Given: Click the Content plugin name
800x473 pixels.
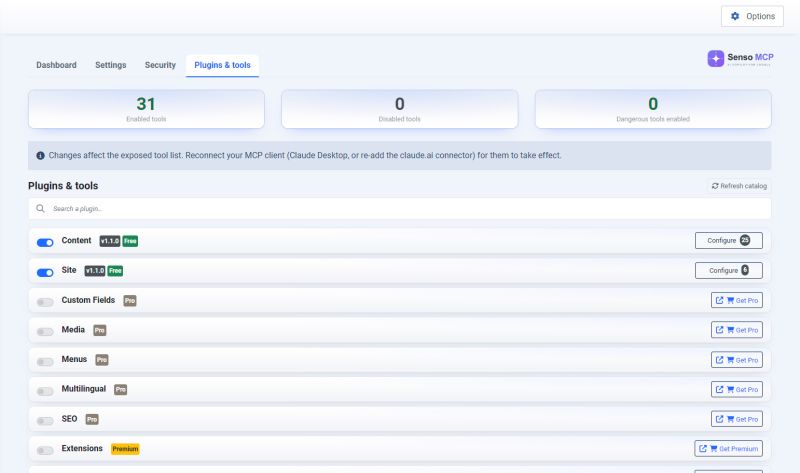Looking at the screenshot, I should point(77,240).
